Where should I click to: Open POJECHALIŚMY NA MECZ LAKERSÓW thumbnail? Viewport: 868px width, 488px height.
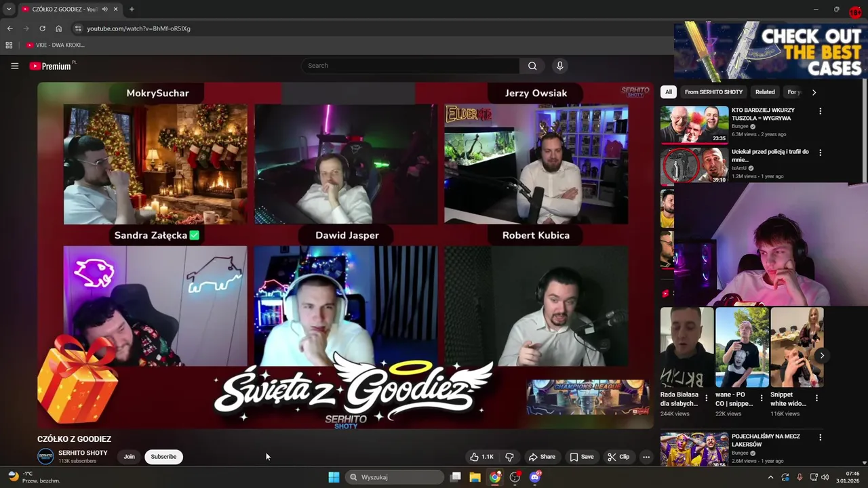pyautogui.click(x=694, y=450)
